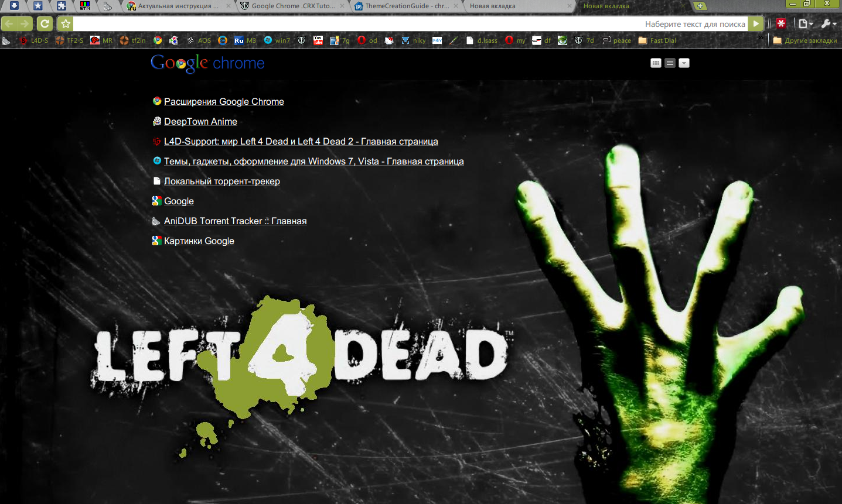Open the od Opera bookmark
Viewport: 842px width, 504px height.
[x=367, y=40]
